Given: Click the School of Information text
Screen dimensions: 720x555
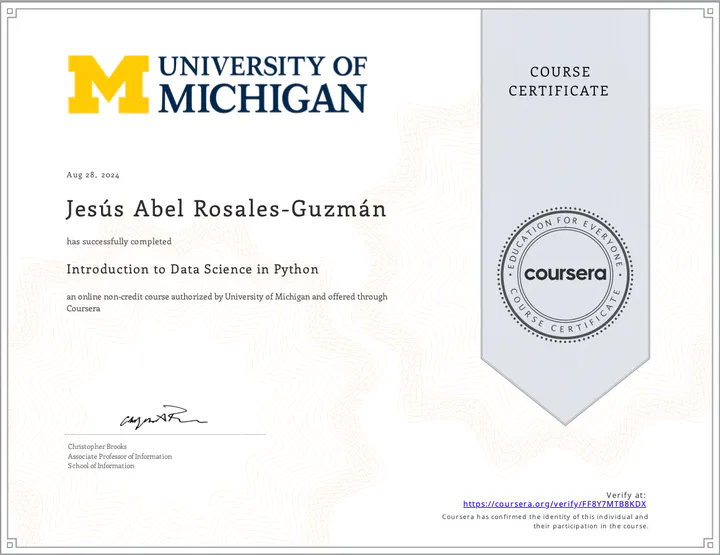Looking at the screenshot, I should (x=101, y=466).
